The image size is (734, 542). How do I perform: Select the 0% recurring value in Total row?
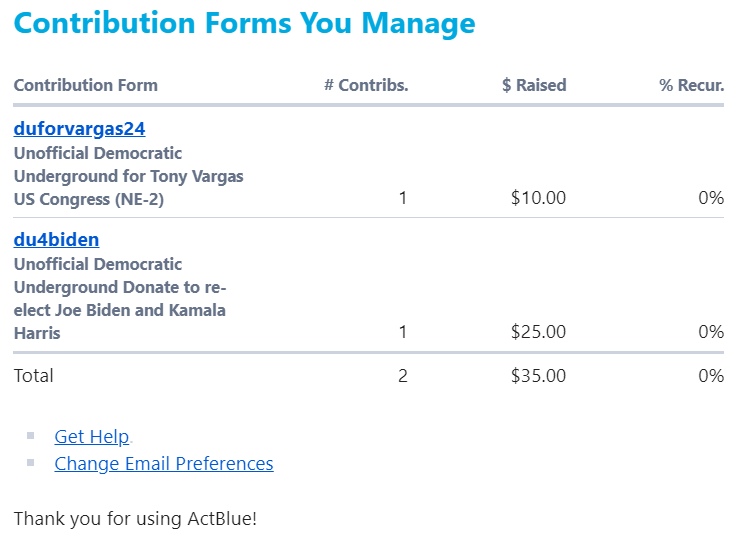tap(711, 376)
